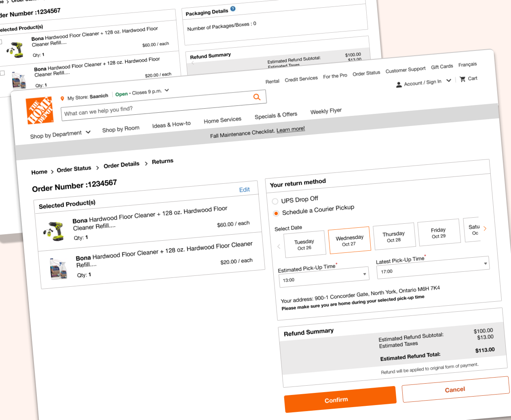Click the Learn more! link
The image size is (511, 420).
coord(291,129)
